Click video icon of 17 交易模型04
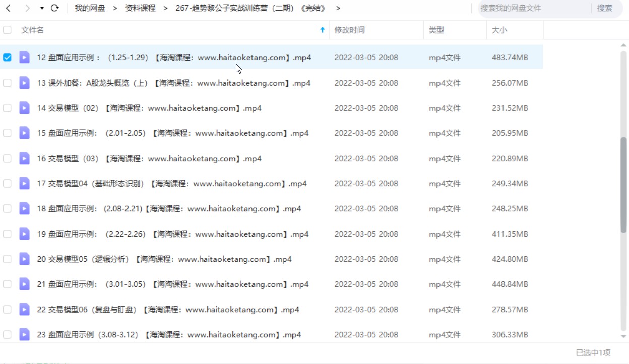The image size is (629, 364). (x=24, y=183)
